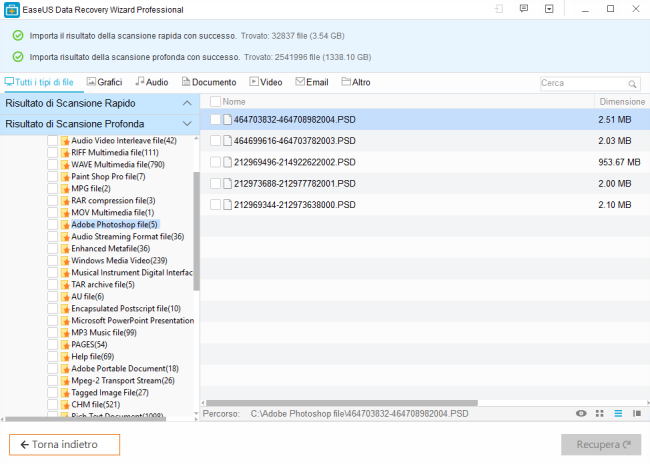The width and height of the screenshot is (650, 464).
Task: Click the feedback speech bubble icon
Action: point(523,9)
